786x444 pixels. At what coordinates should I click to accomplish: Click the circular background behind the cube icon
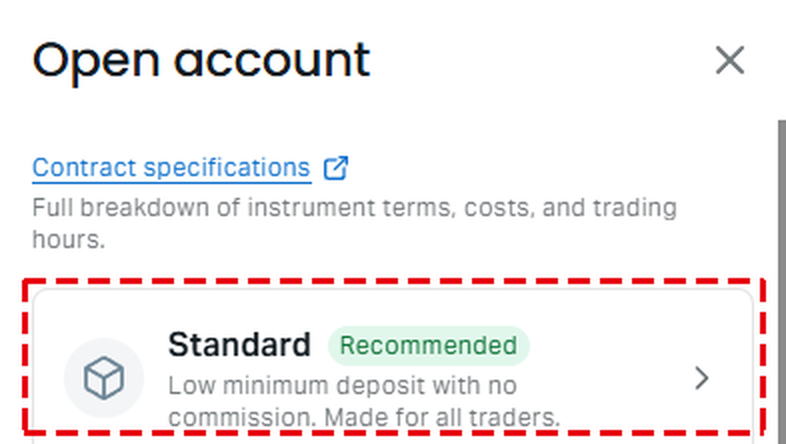(x=104, y=378)
